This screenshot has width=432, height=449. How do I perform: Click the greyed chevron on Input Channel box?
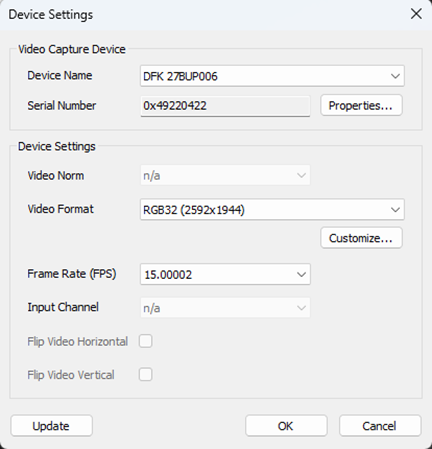tap(301, 308)
